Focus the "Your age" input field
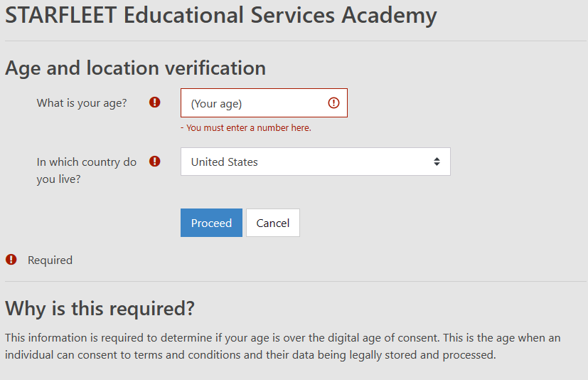Screen dimensions: 588x380 pos(264,103)
